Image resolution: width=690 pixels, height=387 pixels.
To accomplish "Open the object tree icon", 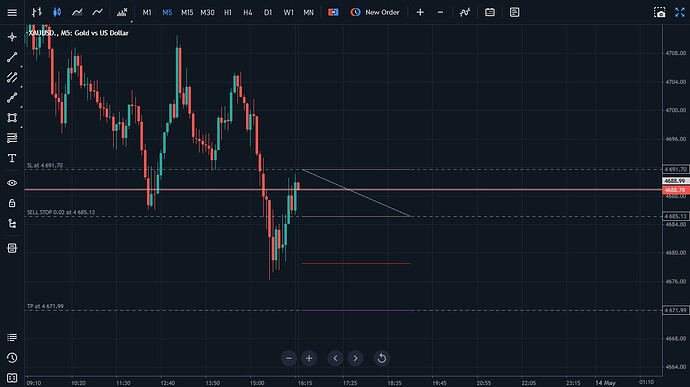I will [12, 223].
